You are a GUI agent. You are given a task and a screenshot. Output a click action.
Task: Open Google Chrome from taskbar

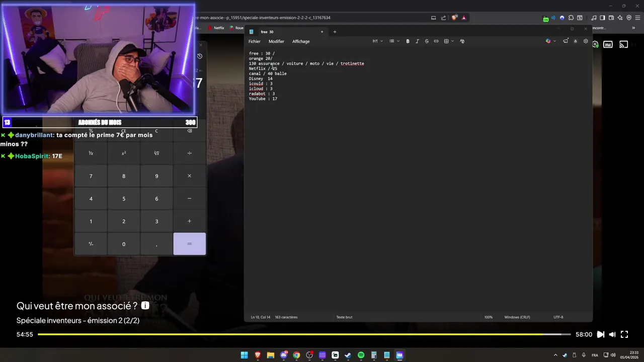296,355
